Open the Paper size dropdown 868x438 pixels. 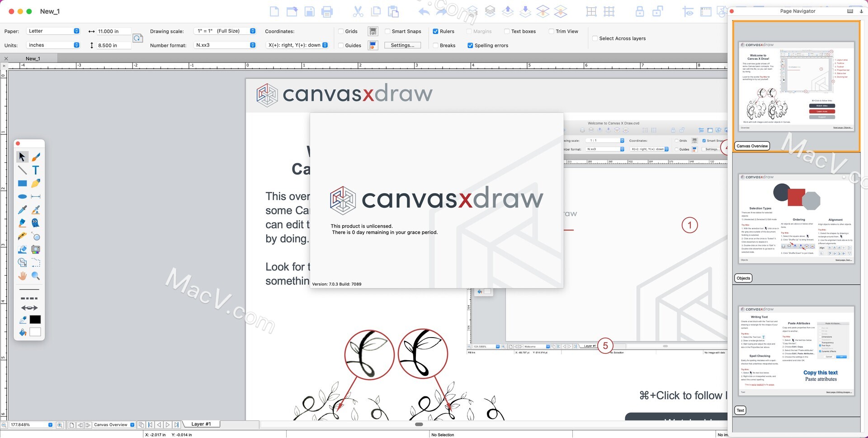(x=53, y=31)
